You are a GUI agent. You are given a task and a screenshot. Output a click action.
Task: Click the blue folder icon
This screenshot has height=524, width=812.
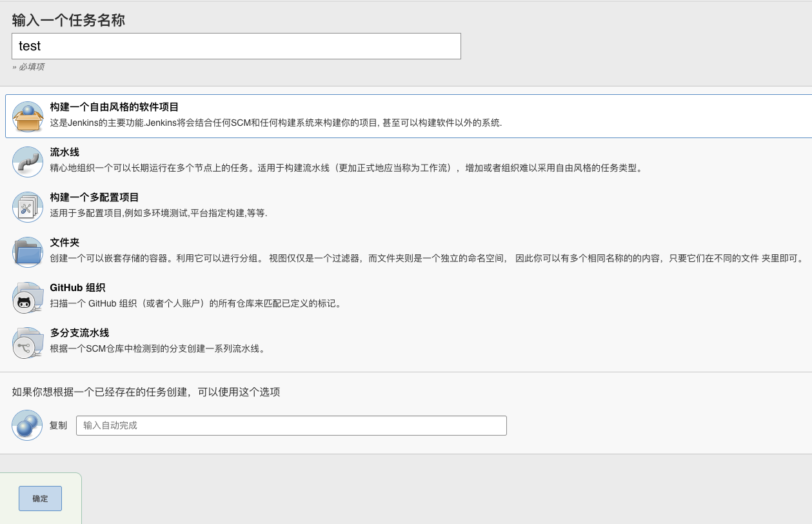pyautogui.click(x=28, y=252)
